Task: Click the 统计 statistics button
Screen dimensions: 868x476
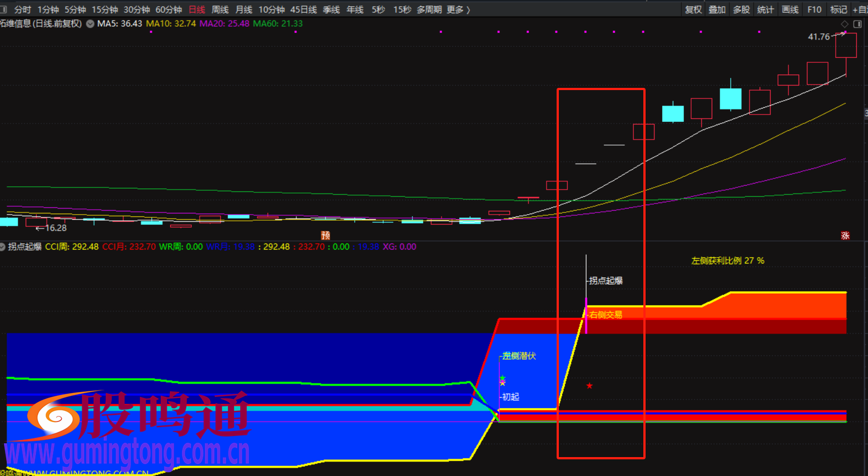Action: point(765,9)
